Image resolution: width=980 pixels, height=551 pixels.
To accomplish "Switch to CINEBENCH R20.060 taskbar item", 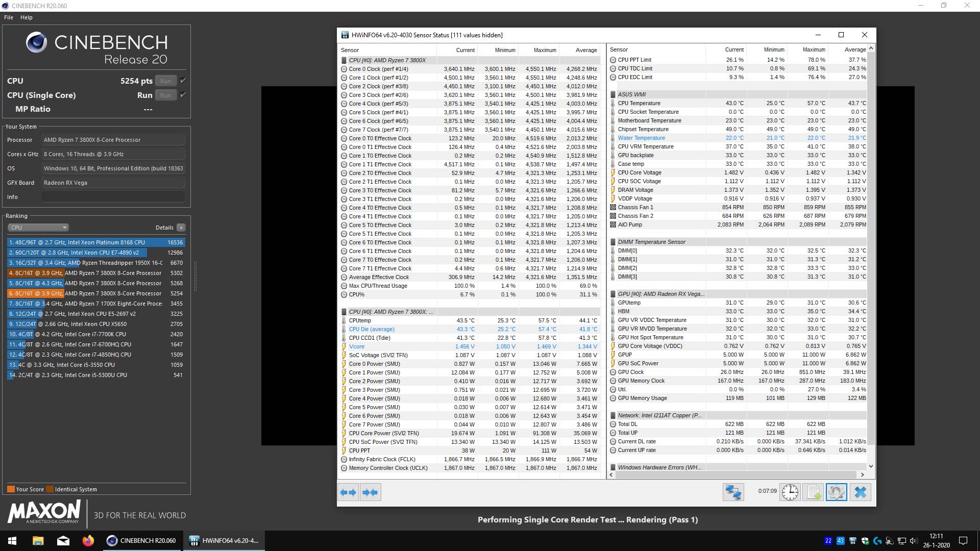I will pos(141,541).
